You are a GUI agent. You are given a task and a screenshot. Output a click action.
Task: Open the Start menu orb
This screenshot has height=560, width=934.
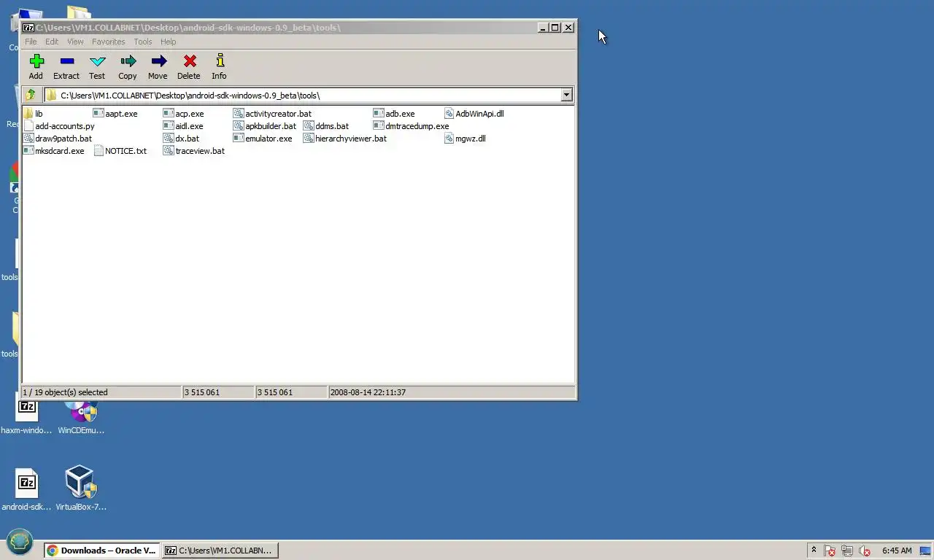(20, 542)
